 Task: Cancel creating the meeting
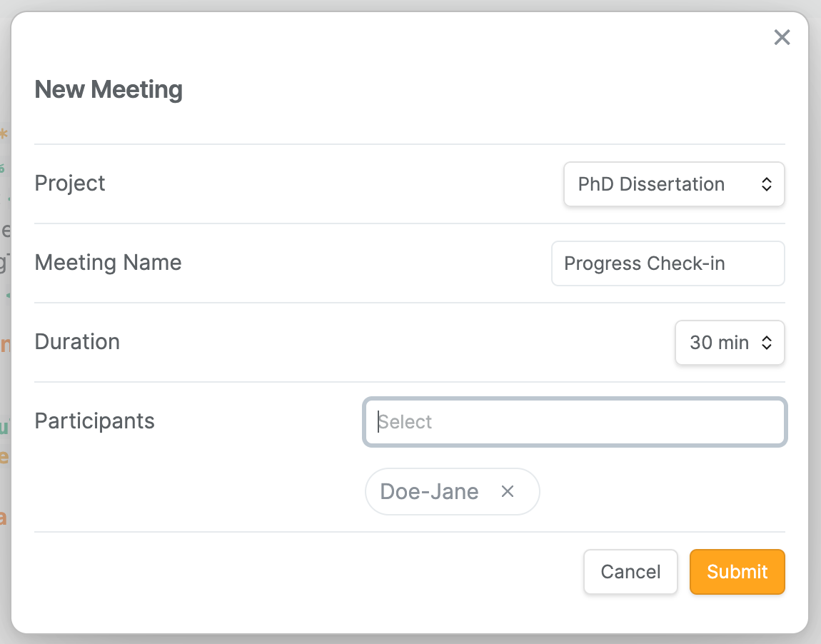tap(630, 571)
